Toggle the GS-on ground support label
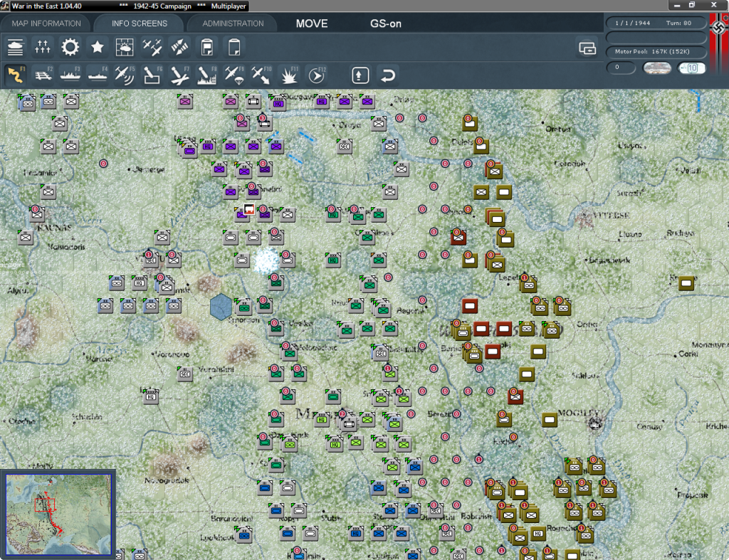 pos(385,23)
